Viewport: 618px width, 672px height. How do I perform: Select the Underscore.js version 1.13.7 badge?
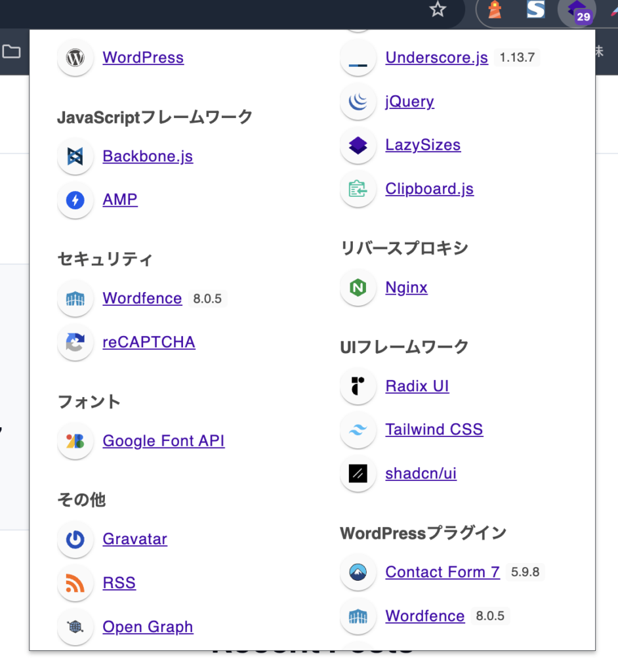517,58
